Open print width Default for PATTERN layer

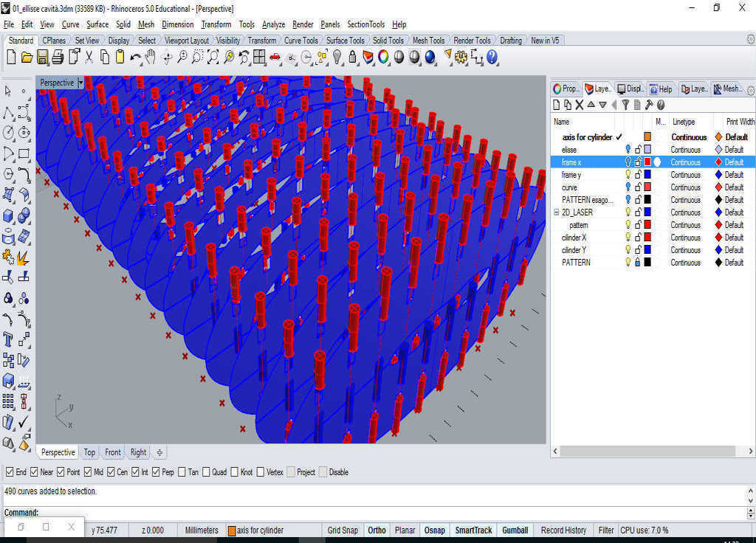pos(734,263)
